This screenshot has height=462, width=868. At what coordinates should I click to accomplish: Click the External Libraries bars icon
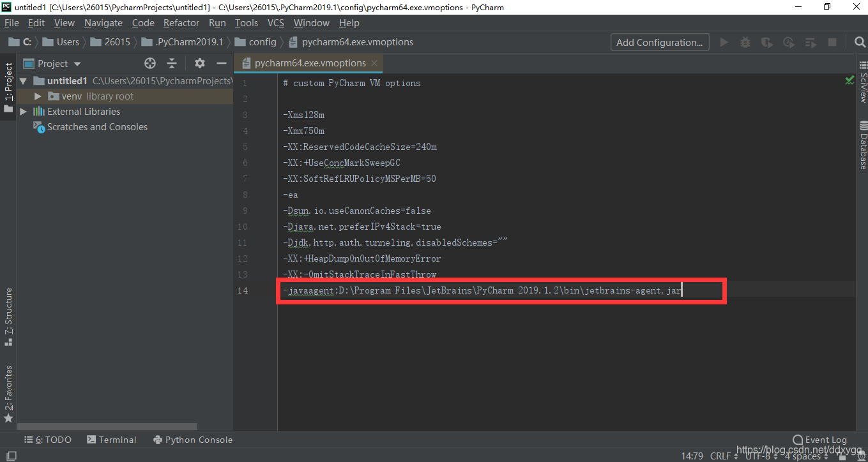coord(39,112)
